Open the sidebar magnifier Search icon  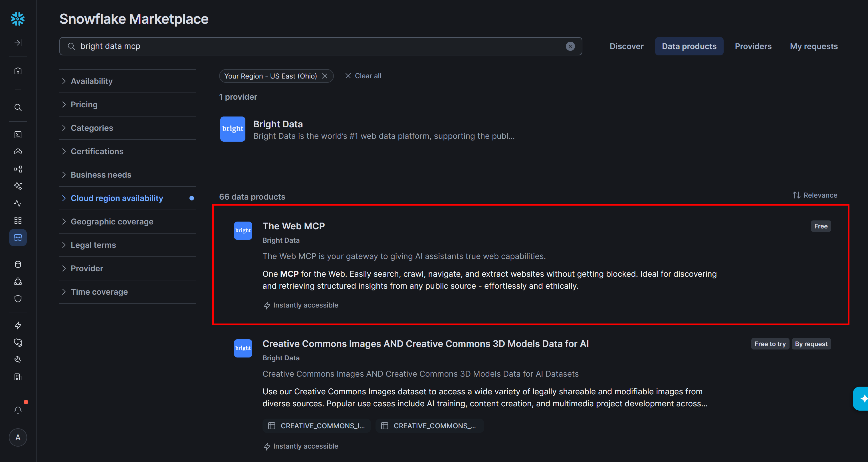18,108
